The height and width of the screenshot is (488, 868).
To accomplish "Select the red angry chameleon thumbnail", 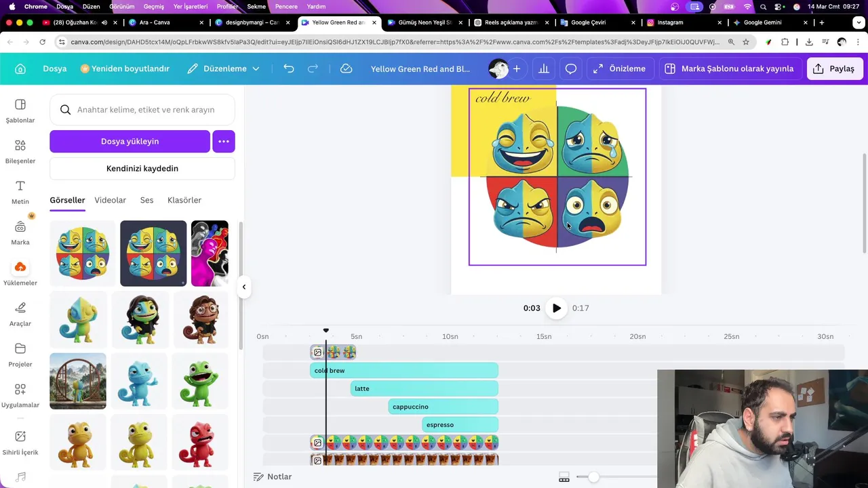I will click(x=200, y=442).
